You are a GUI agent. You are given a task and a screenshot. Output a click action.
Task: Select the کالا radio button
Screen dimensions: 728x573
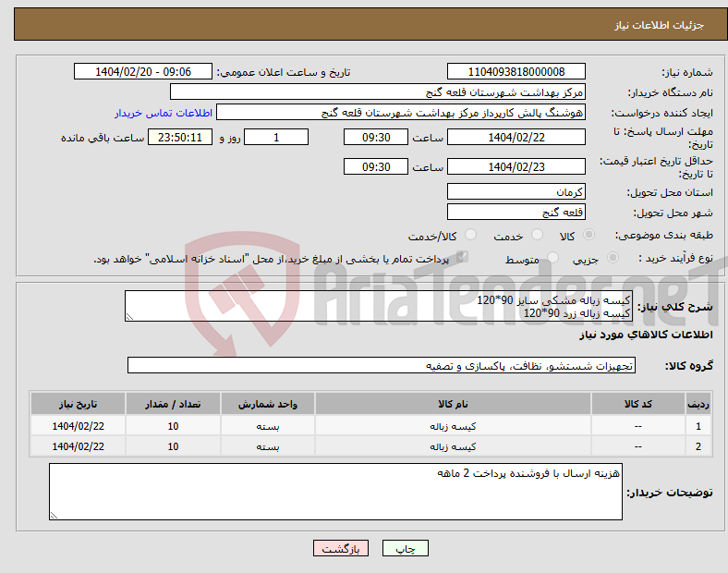(x=588, y=235)
